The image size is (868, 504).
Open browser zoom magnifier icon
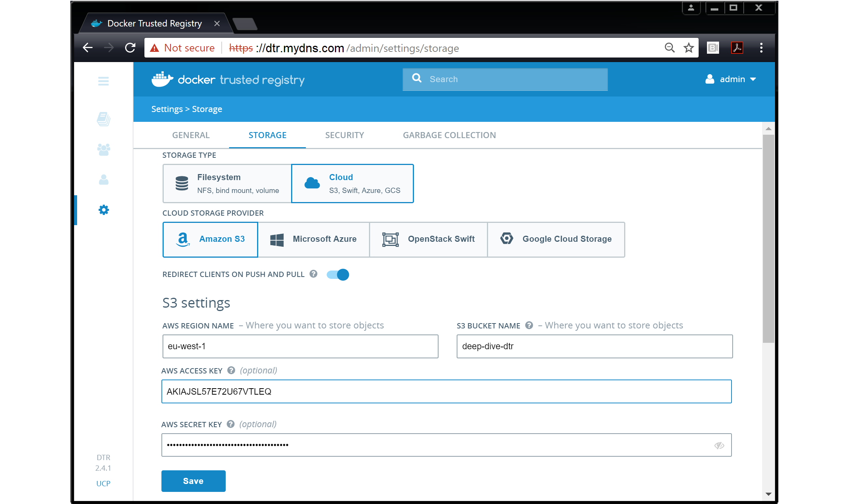[670, 48]
